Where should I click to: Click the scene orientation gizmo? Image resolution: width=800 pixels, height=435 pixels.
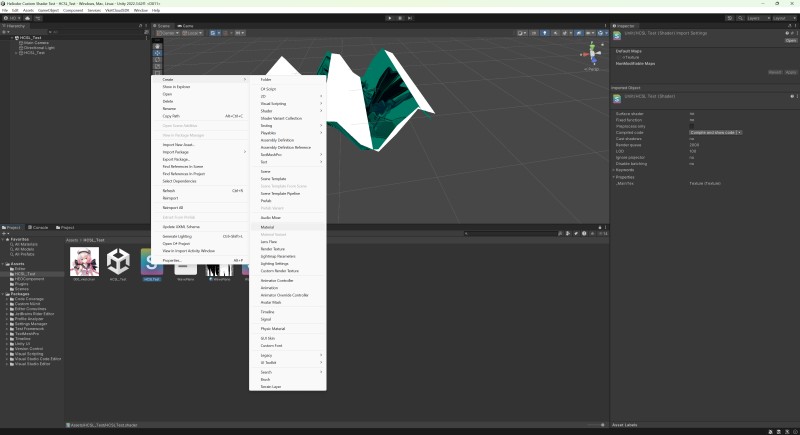592,54
